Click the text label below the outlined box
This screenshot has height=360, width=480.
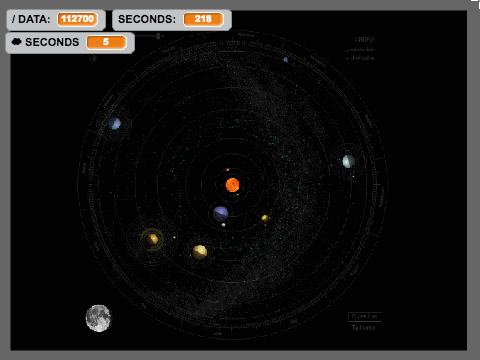pos(363,328)
